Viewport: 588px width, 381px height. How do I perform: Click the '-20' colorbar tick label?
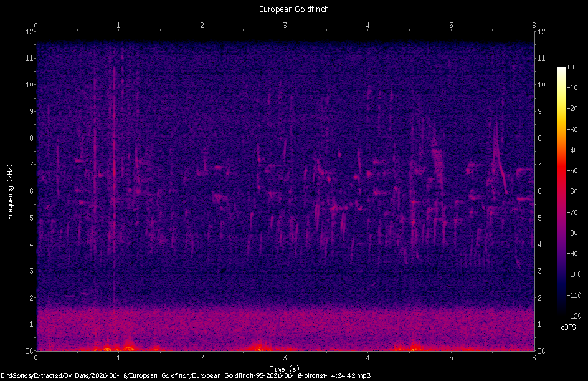pos(572,109)
